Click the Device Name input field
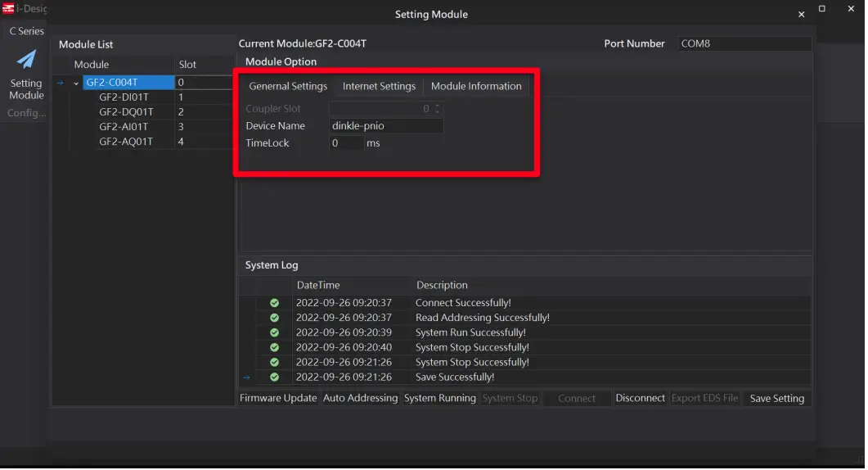This screenshot has height=470, width=868. (x=385, y=126)
